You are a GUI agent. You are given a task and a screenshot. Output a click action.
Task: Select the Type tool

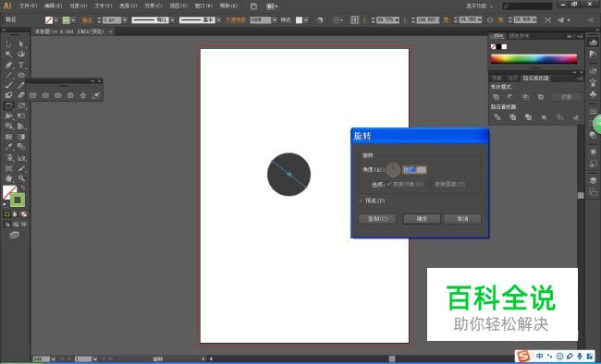21,65
